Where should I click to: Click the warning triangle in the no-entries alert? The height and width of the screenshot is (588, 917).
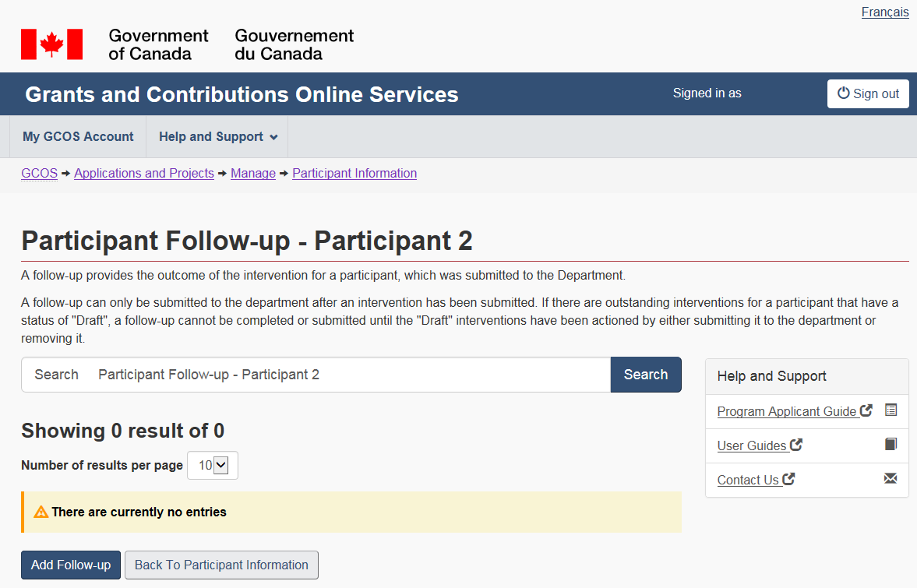point(41,512)
